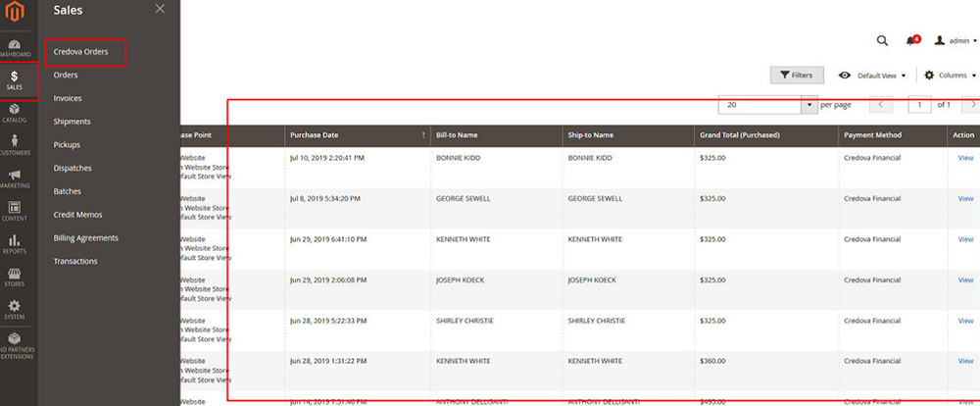Viewport: 980px width, 406px height.
Task: Click the Ship-to name SHIRLEY CHRISTIE
Action: [x=597, y=321]
